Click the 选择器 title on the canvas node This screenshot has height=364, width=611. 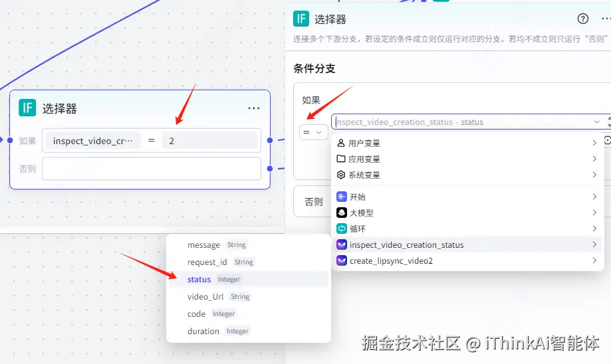point(59,109)
